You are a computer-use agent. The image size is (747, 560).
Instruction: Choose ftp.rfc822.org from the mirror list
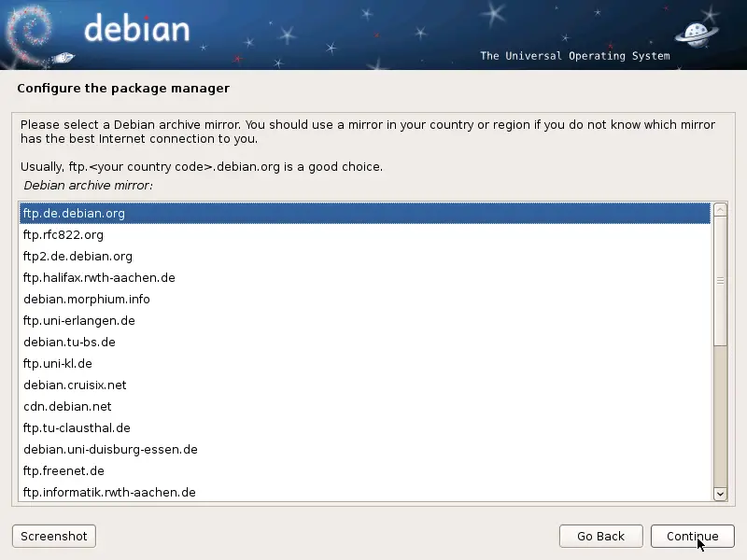tap(365, 235)
